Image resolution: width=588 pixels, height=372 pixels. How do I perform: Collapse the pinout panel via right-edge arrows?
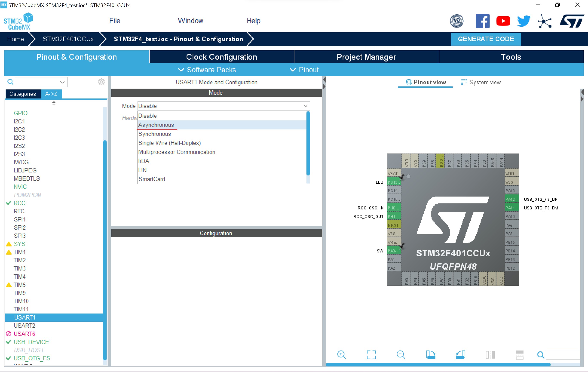582,95
